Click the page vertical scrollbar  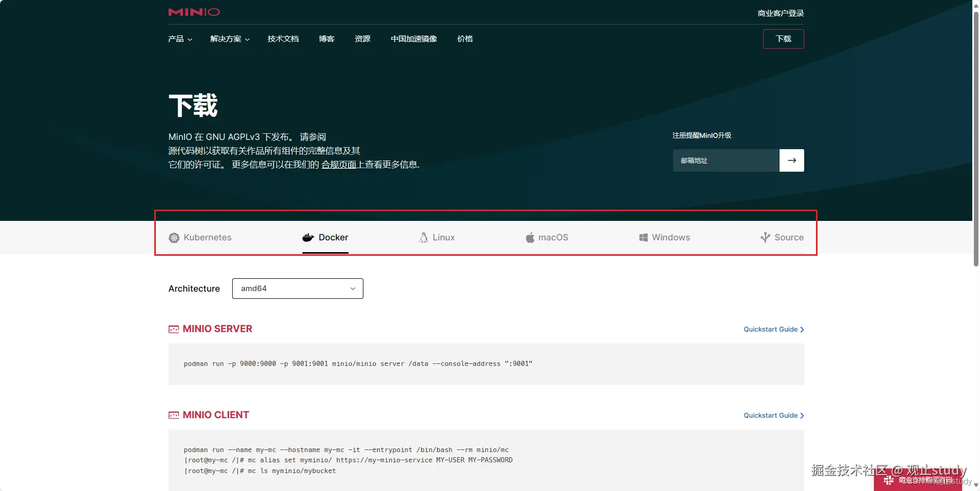(976, 138)
